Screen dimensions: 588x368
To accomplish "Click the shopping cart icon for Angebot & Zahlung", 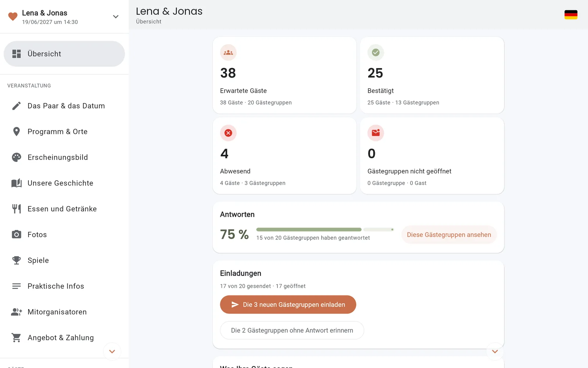I will pyautogui.click(x=17, y=338).
